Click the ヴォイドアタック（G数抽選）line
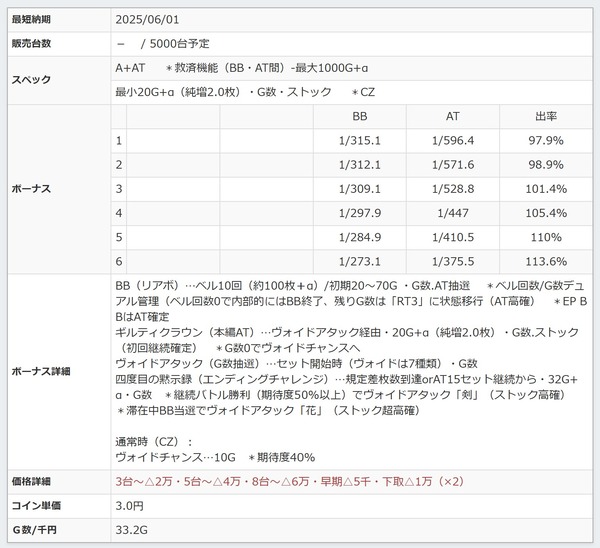 (296, 364)
